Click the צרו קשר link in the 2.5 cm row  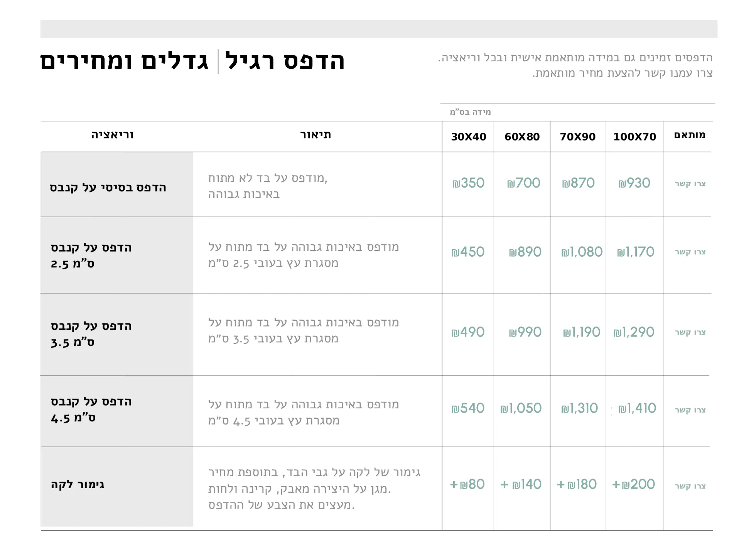(x=690, y=252)
